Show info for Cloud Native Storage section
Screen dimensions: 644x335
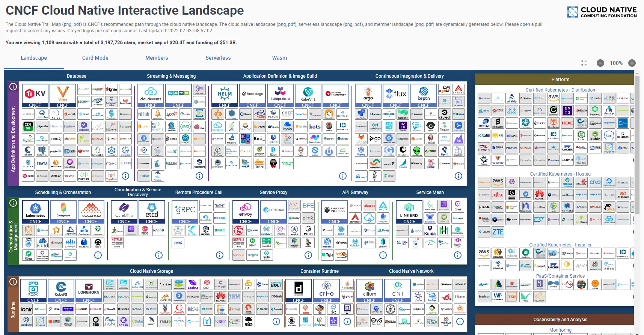[x=276, y=321]
